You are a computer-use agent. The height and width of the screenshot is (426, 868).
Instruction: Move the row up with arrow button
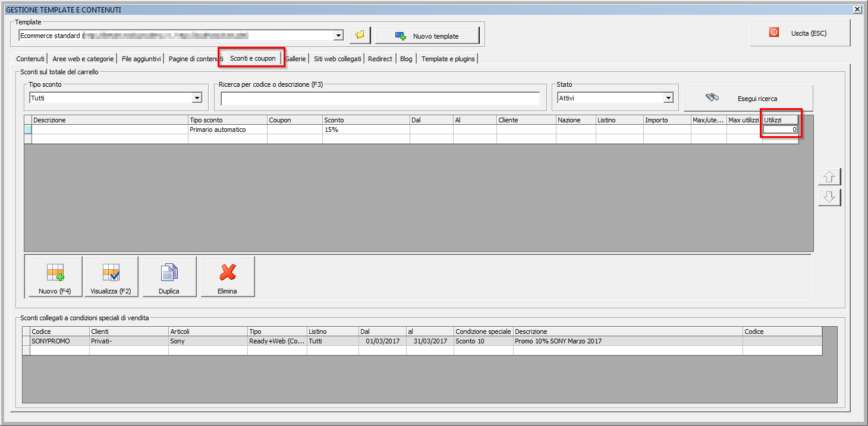pyautogui.click(x=829, y=176)
